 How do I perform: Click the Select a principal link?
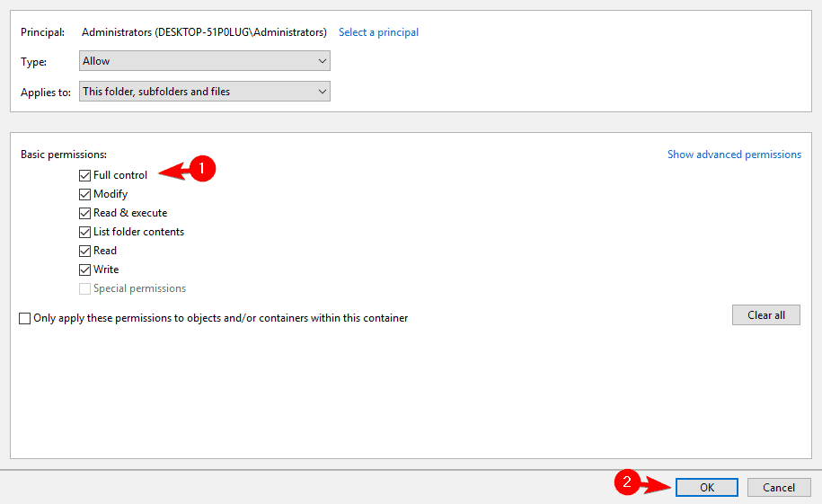(378, 32)
